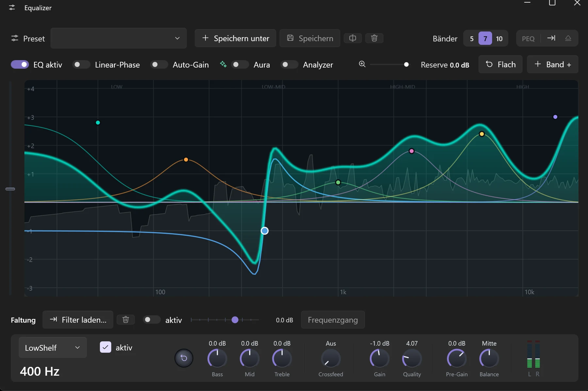Reset EQ with Flach button
Viewport: 588px width, 391px height.
(x=500, y=64)
